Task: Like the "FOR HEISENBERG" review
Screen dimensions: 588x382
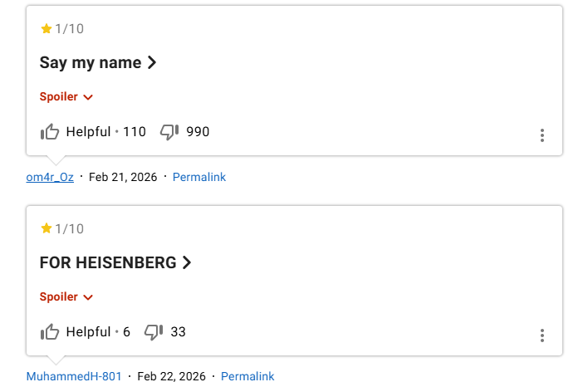Action: 50,332
